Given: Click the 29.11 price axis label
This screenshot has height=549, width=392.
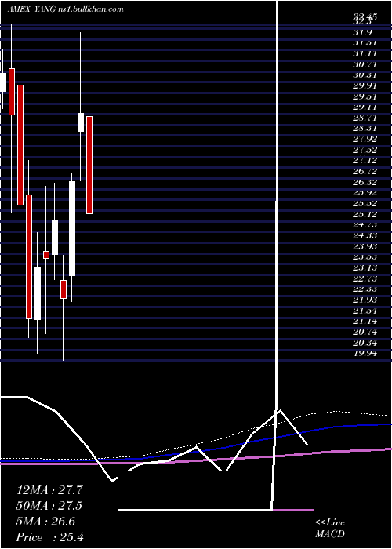Looking at the screenshot, I should tap(365, 107).
